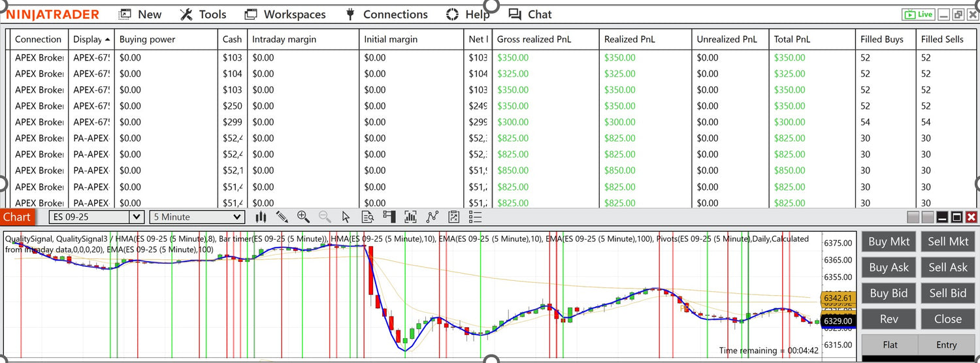Image resolution: width=980 pixels, height=363 pixels.
Task: Click the Cash column header
Action: [x=232, y=39]
